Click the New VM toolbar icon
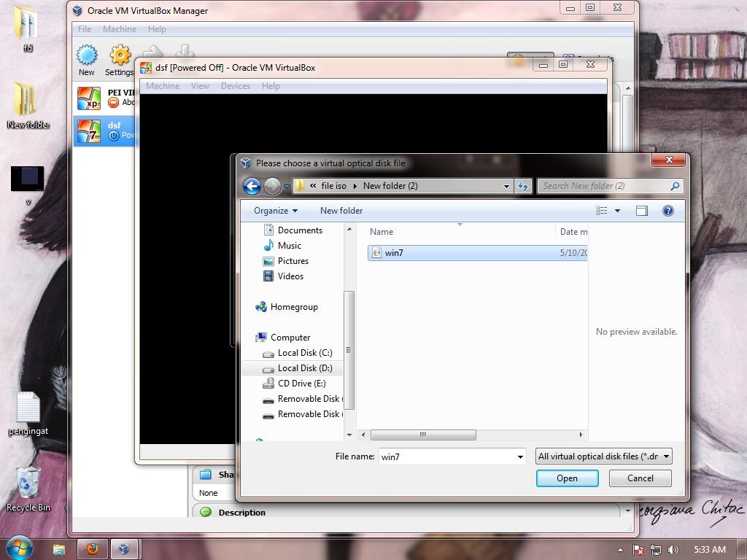The height and width of the screenshot is (560, 747). [87, 60]
